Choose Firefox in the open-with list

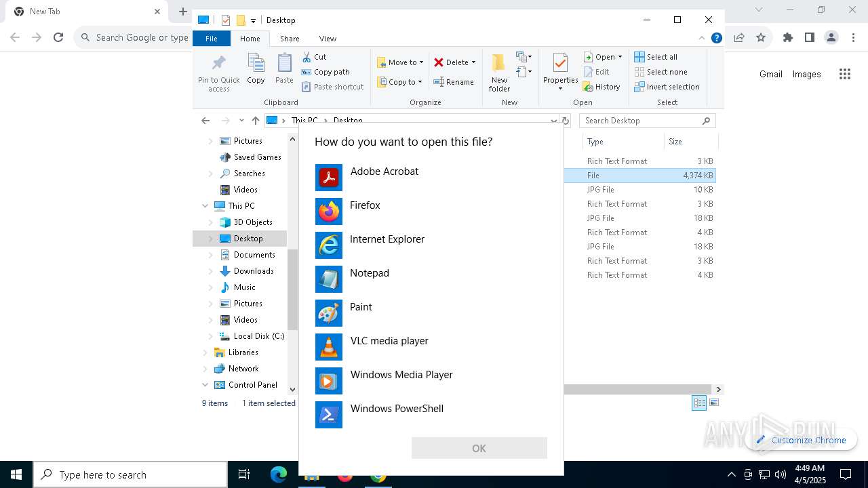[431, 211]
